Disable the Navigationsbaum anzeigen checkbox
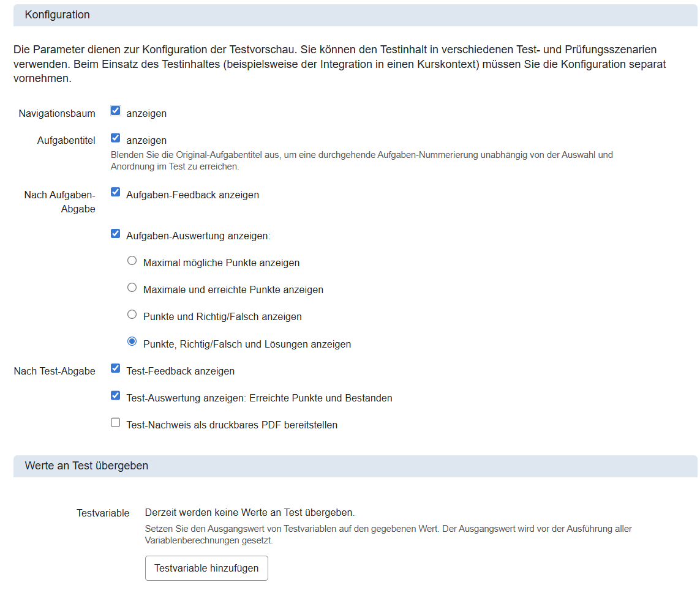Screen dimensions: 700x593 point(115,110)
